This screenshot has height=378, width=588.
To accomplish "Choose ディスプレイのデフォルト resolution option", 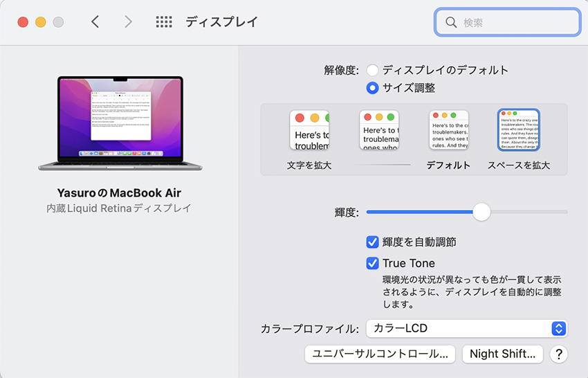I will point(372,70).
